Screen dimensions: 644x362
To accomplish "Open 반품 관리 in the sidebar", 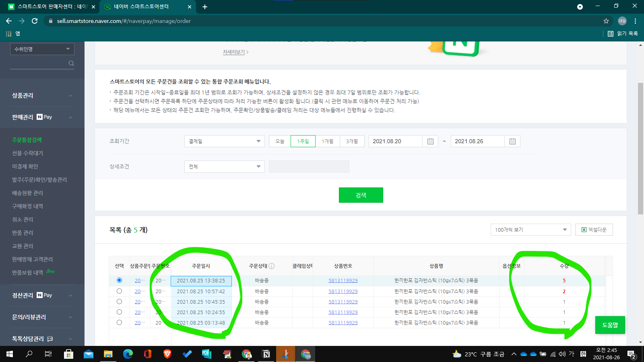I will click(x=23, y=232).
